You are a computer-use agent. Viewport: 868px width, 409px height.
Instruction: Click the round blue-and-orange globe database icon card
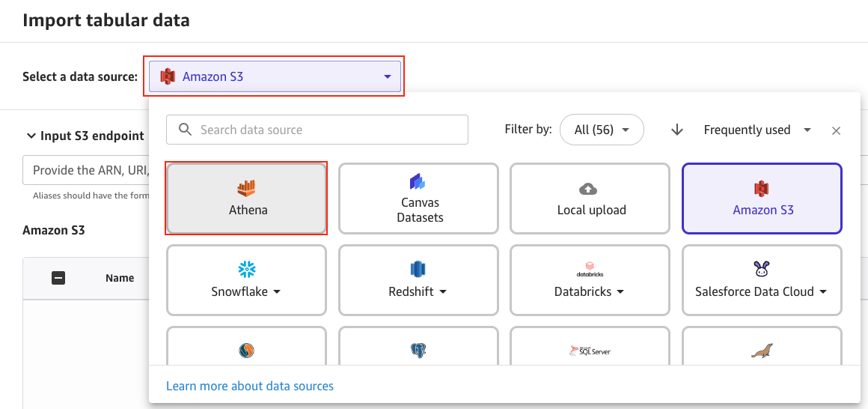246,346
